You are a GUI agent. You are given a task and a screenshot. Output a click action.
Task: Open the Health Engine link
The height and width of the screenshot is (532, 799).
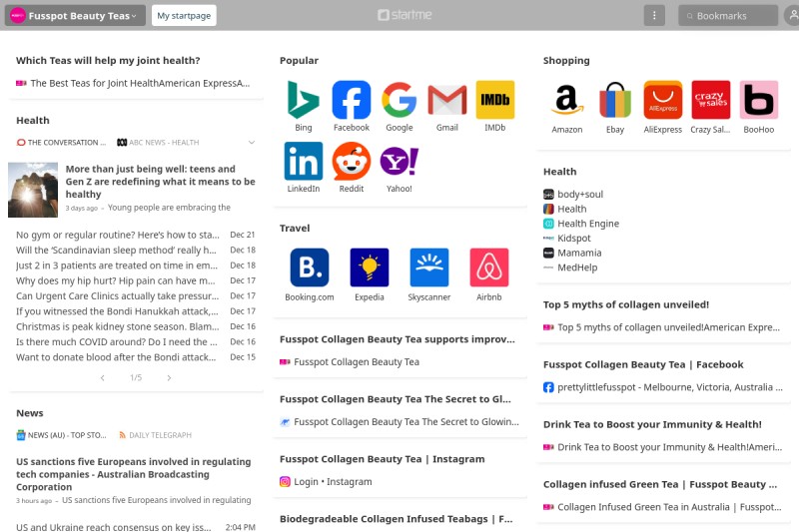point(588,224)
